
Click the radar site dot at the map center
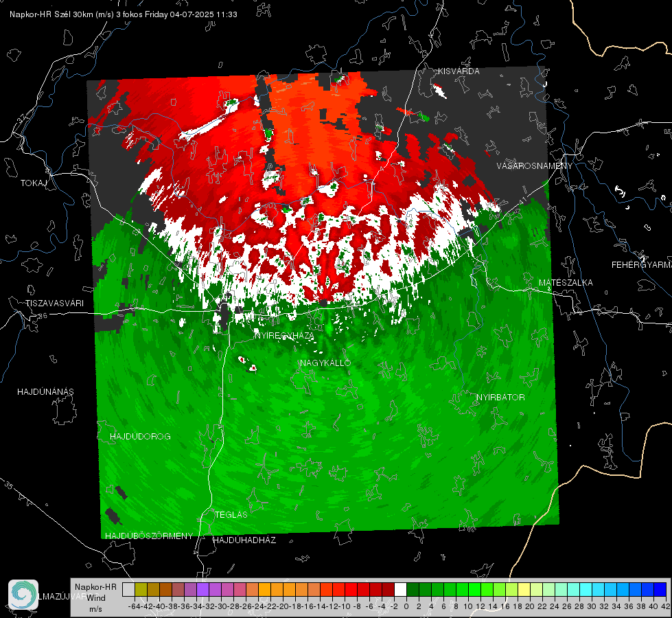[x=324, y=303]
